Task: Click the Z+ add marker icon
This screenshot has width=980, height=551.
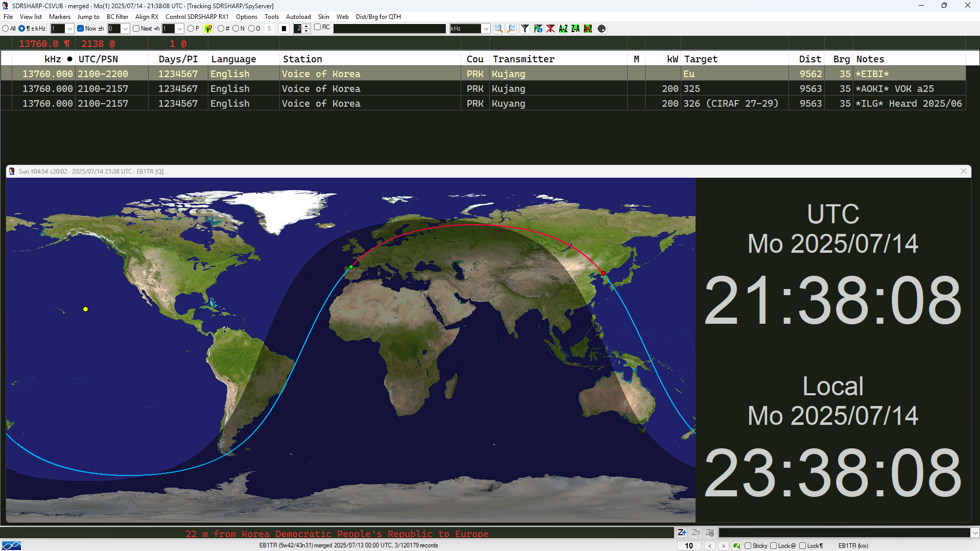Action: pos(682,533)
